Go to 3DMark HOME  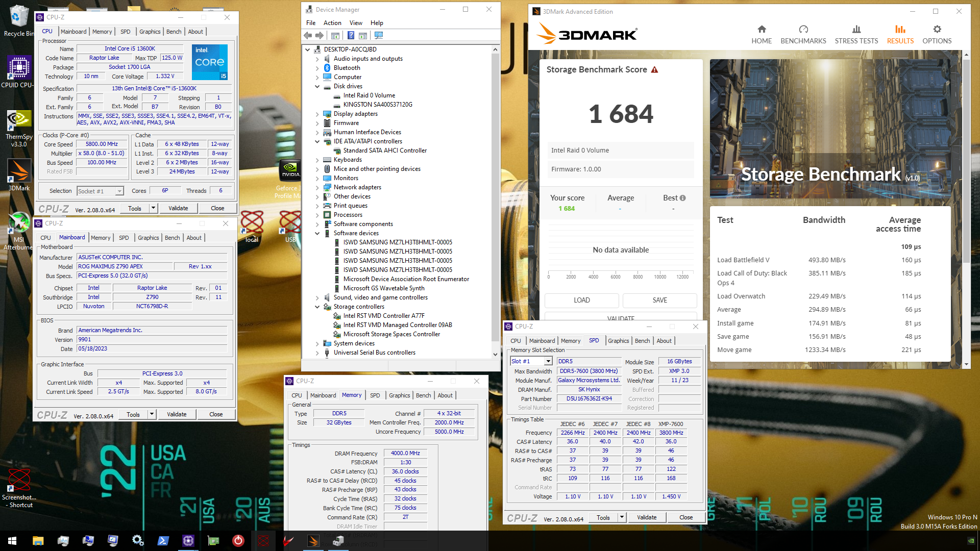[762, 35]
